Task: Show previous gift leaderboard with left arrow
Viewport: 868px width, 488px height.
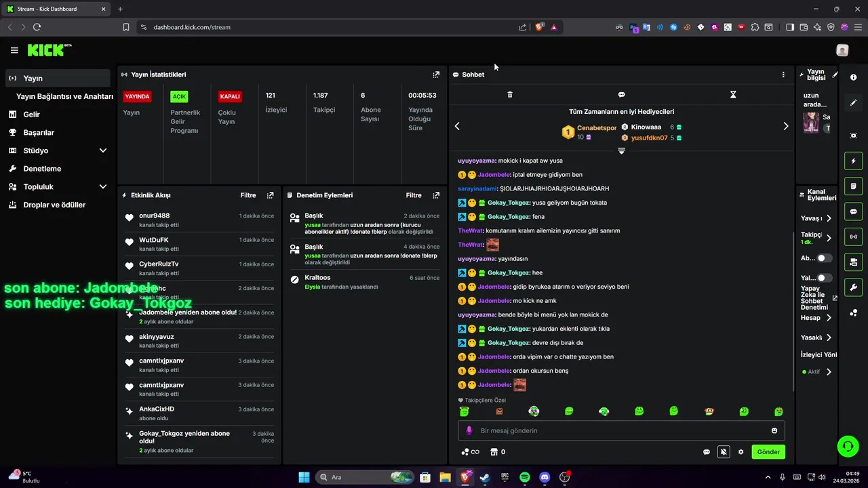Action: (x=457, y=126)
